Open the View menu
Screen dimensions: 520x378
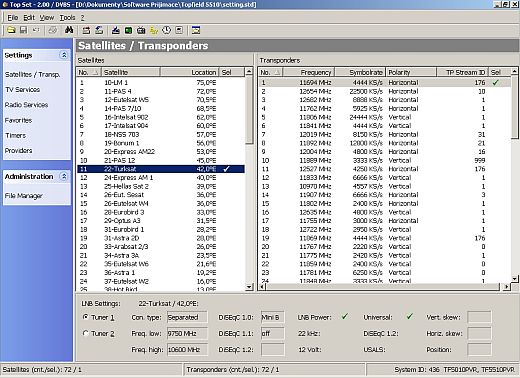(x=47, y=17)
